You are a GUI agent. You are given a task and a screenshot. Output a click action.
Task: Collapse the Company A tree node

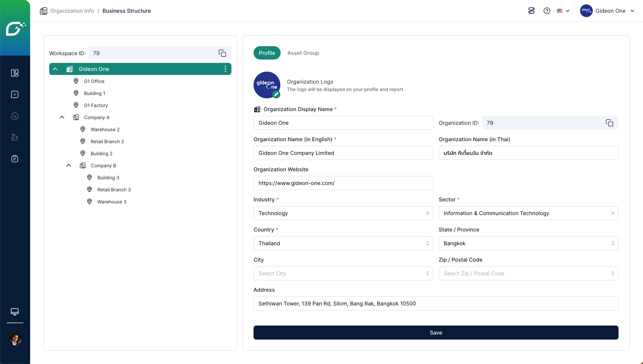coord(62,117)
